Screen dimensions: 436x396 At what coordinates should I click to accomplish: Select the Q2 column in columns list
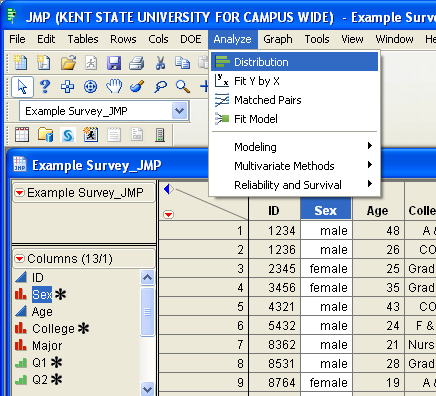tap(39, 380)
